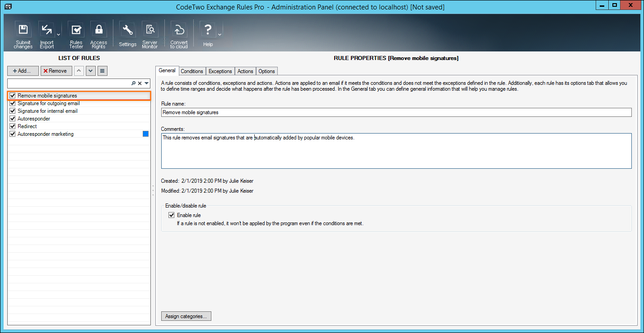Click the Remove rule button

(56, 71)
